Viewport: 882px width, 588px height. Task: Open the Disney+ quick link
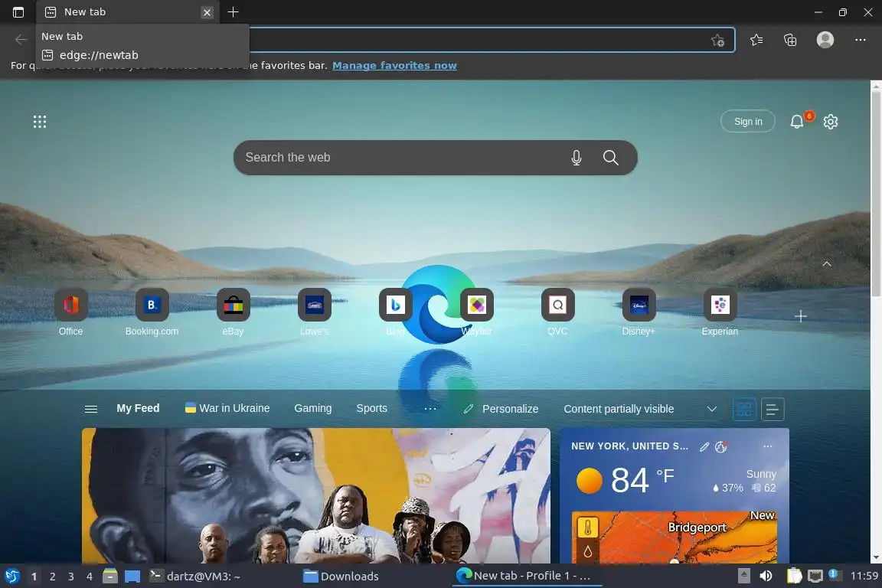639,312
